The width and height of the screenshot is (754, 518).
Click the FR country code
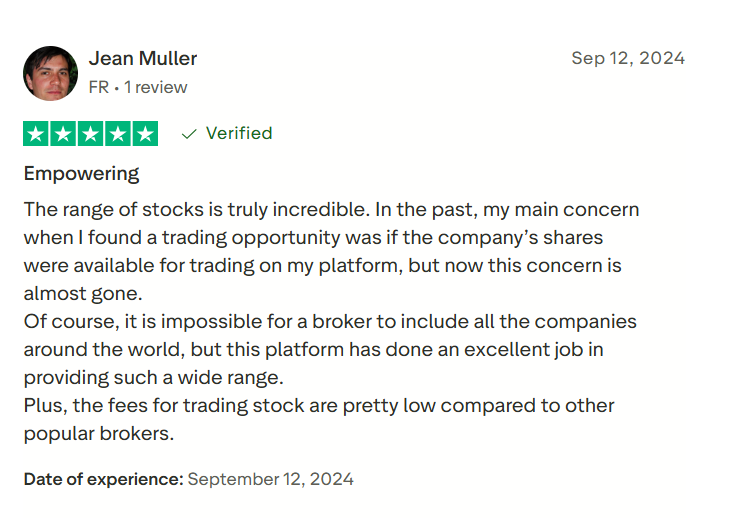98,88
